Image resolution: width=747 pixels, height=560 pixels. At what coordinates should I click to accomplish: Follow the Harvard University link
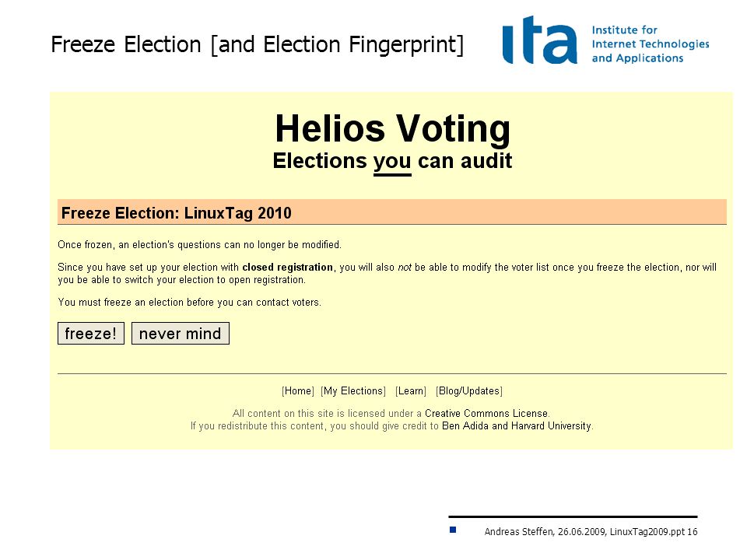pos(551,425)
